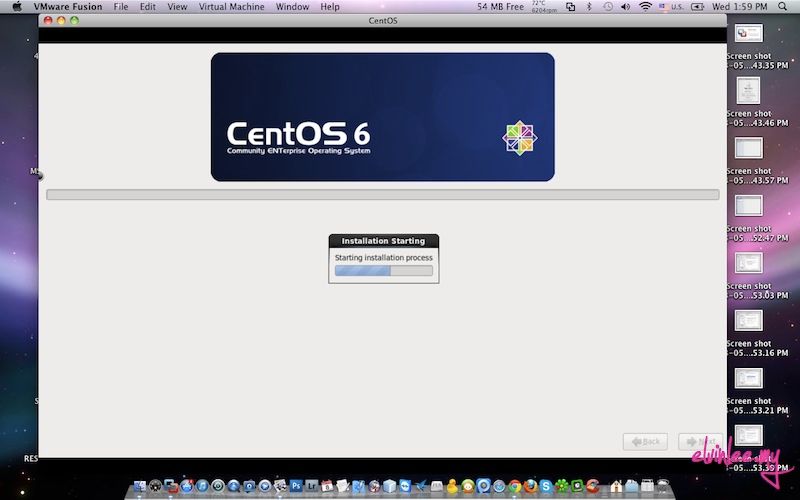Open the Wi-Fi menu bar icon
Screen dimensions: 800x500
point(645,7)
